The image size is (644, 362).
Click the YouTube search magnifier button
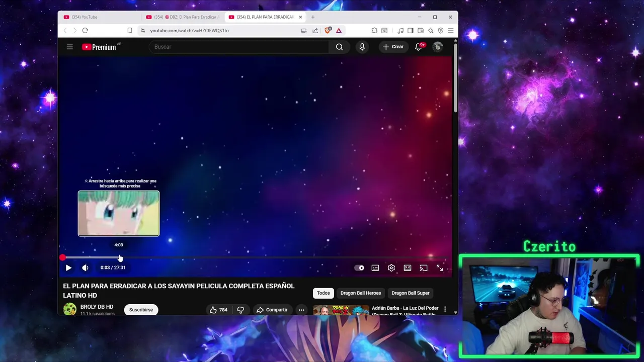coord(339,47)
